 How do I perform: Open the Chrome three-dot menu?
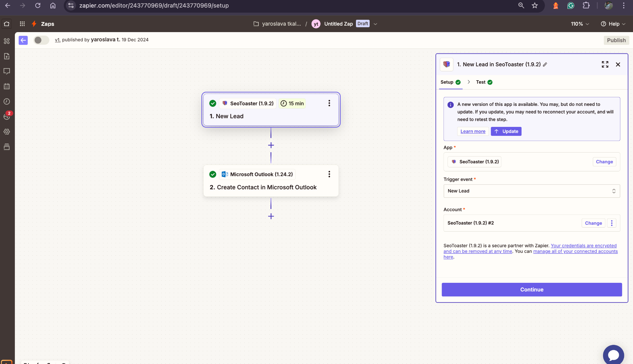[624, 6]
